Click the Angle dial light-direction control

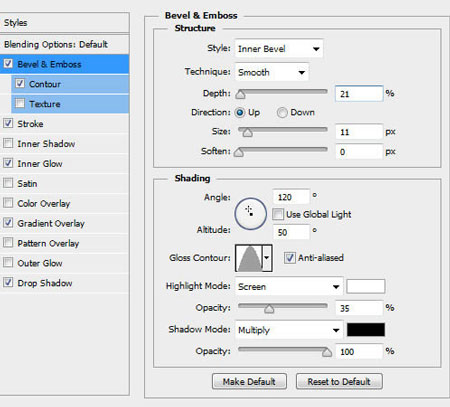coord(250,214)
